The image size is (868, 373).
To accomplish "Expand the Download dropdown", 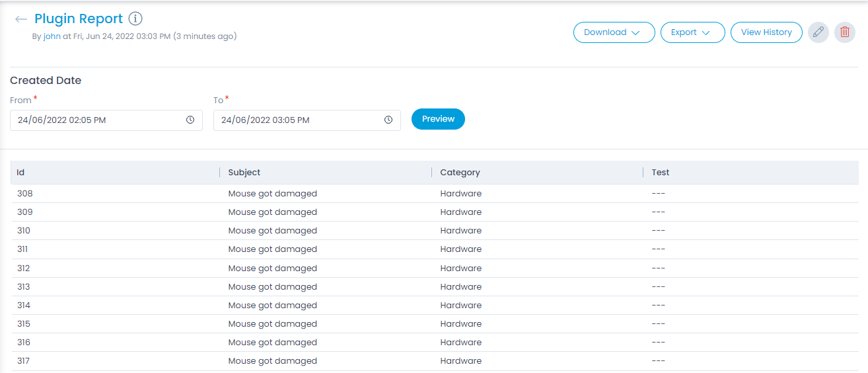I will coord(614,32).
